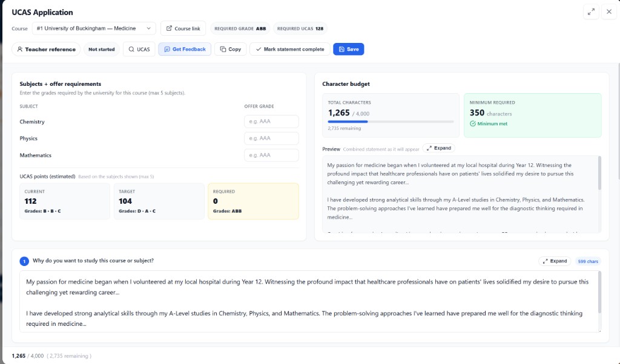
Task: Expand the modal to fullscreen
Action: pos(591,12)
